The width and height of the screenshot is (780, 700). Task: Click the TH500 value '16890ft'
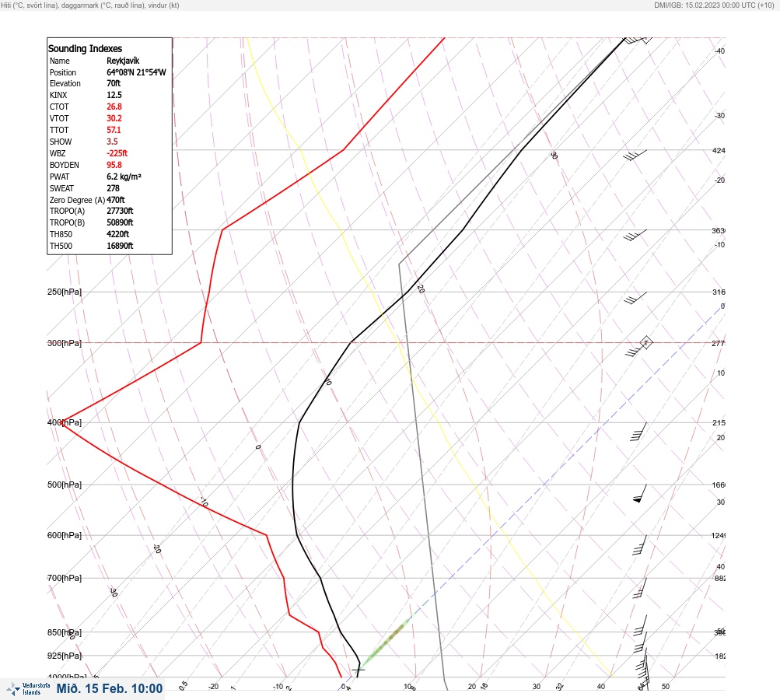pos(120,246)
